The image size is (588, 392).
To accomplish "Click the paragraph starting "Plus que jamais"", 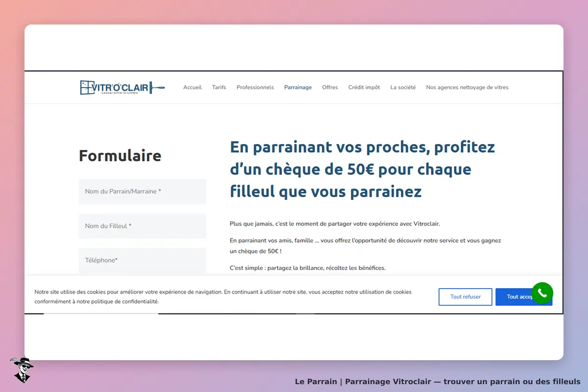I will (x=335, y=224).
